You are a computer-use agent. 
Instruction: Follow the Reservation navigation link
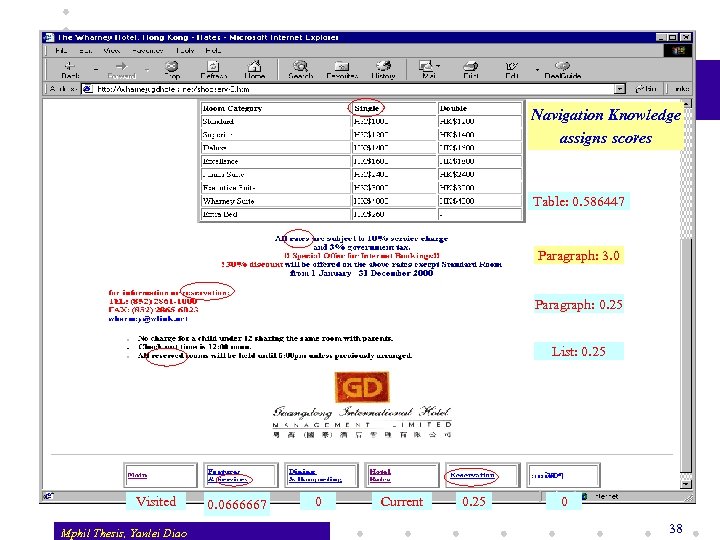(x=472, y=475)
